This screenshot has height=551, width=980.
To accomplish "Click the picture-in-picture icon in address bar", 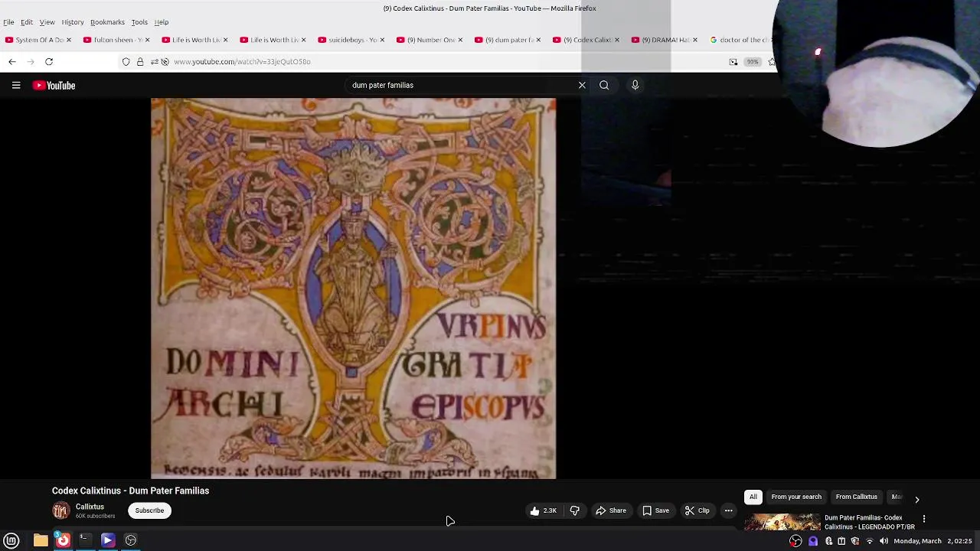I will pos(733,61).
